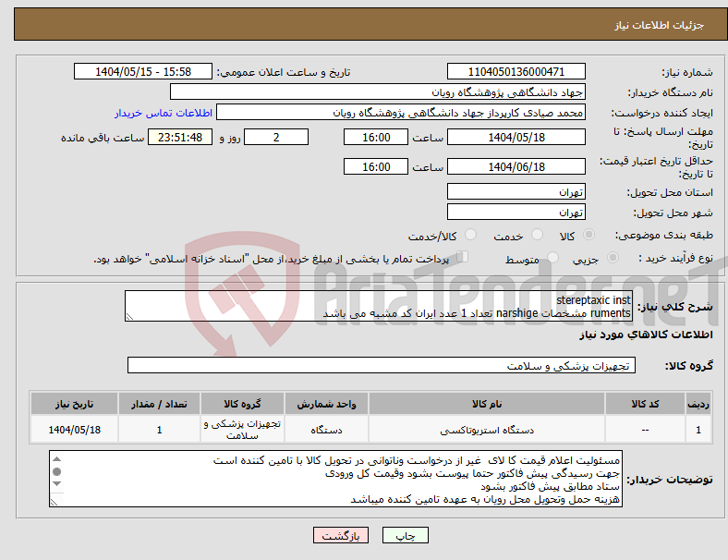The width and height of the screenshot is (728, 560).
Task: Click the quantity cell showing 1
Action: (159, 430)
